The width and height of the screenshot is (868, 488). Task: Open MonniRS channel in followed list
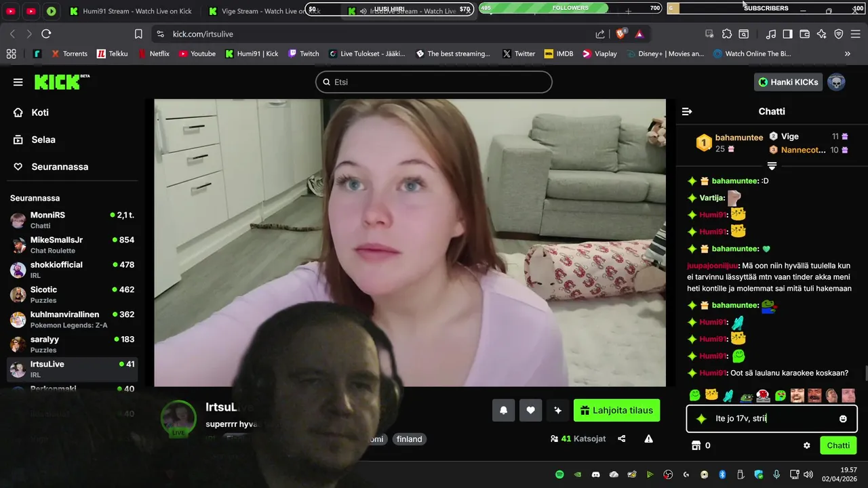[x=72, y=220]
